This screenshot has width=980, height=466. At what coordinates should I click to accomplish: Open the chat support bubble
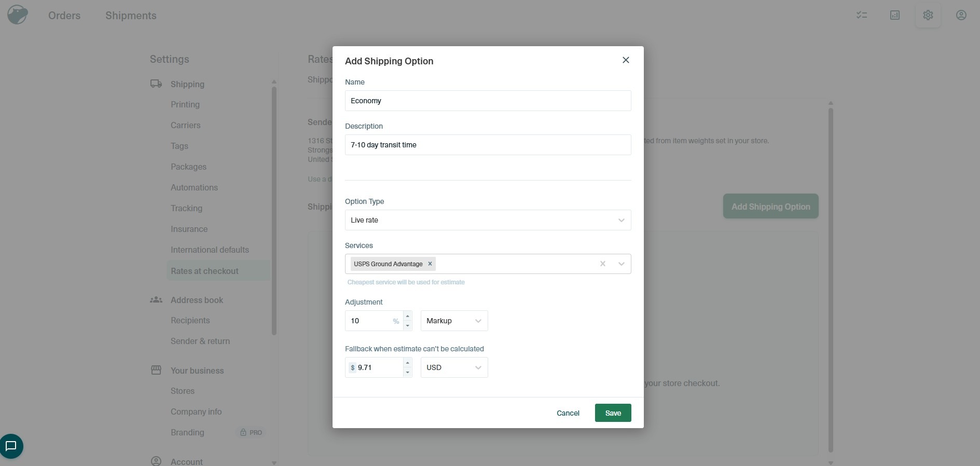pyautogui.click(x=11, y=446)
